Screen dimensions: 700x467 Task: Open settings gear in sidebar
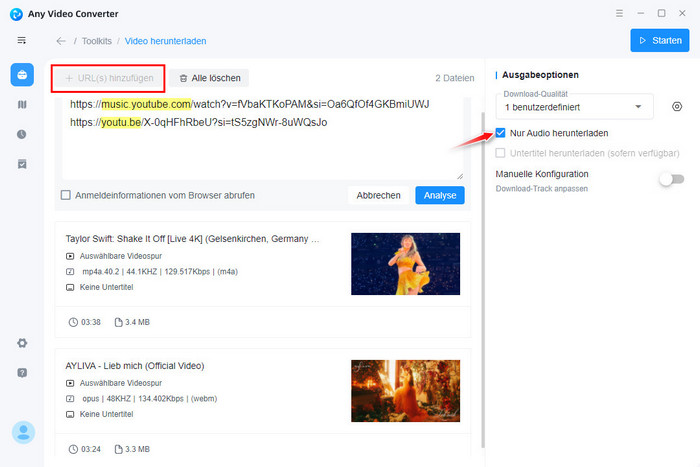(22, 343)
